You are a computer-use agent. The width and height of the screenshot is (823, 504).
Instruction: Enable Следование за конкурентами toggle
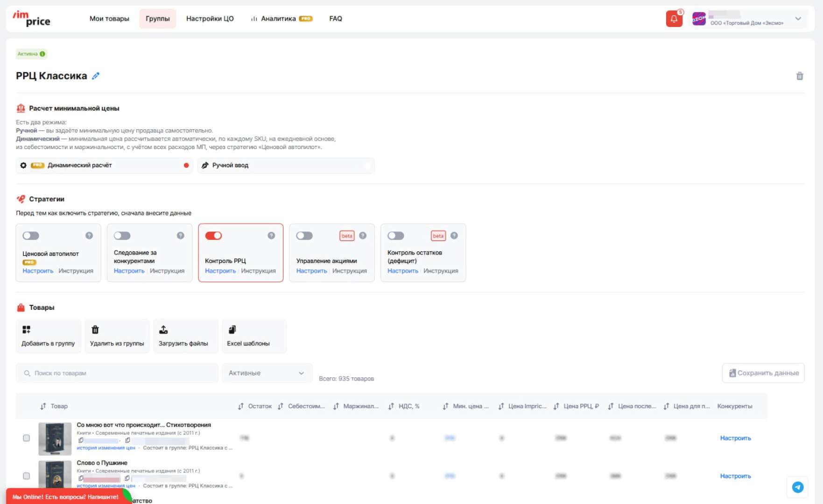click(122, 236)
